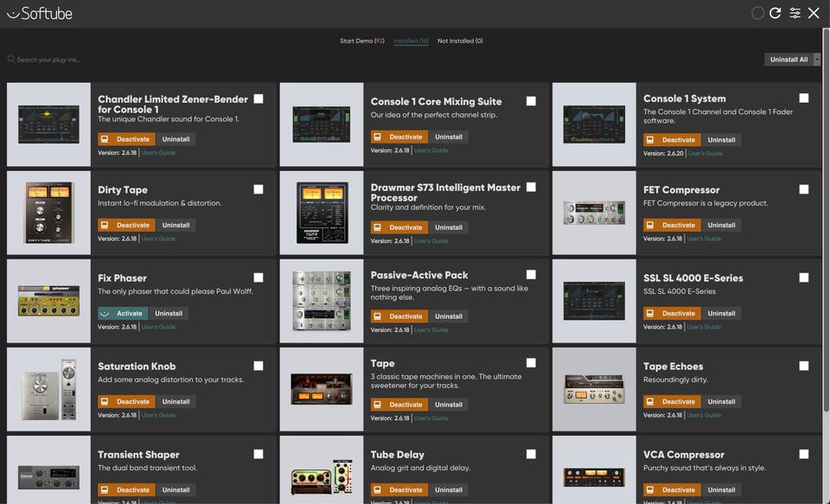
Task: Tick the Transient Shaper checkbox
Action: [x=259, y=454]
